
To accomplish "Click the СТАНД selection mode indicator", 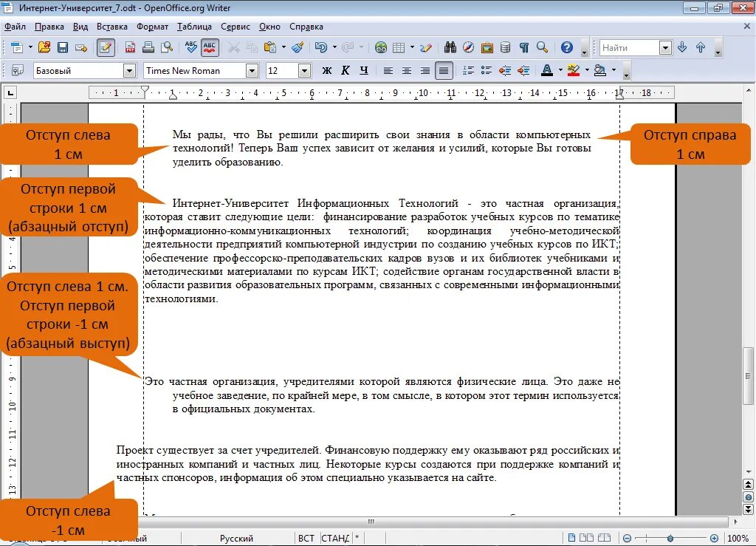I will coord(335,539).
